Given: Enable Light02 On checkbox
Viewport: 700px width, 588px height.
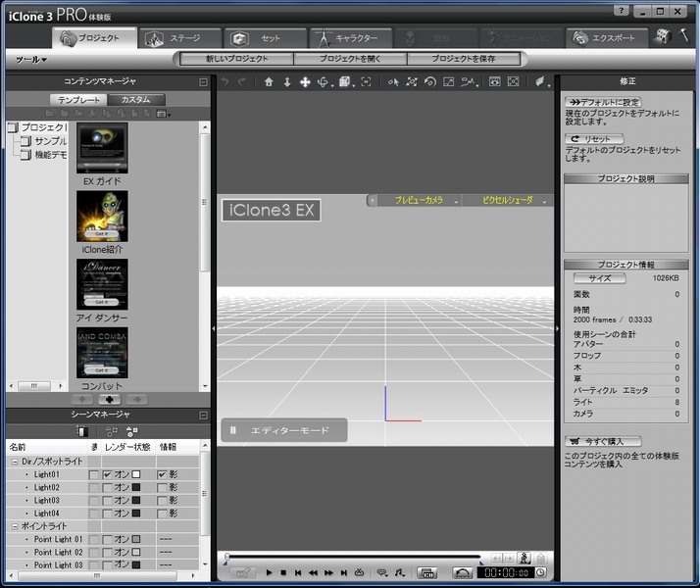Looking at the screenshot, I should [x=108, y=488].
